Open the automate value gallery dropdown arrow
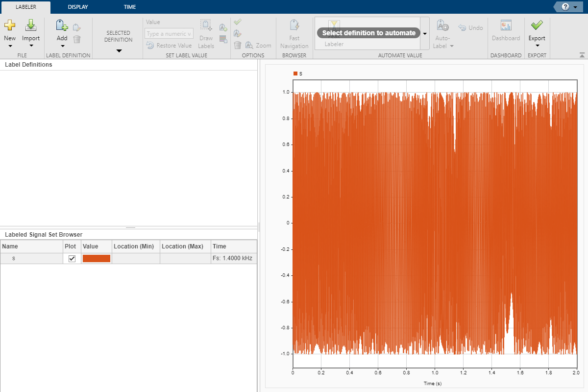588x392 pixels. (425, 33)
